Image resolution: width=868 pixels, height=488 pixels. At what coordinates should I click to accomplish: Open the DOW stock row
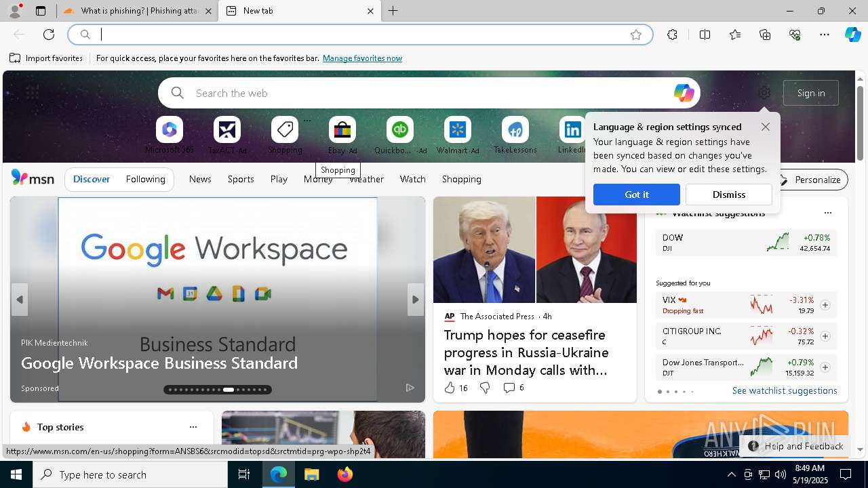click(746, 243)
